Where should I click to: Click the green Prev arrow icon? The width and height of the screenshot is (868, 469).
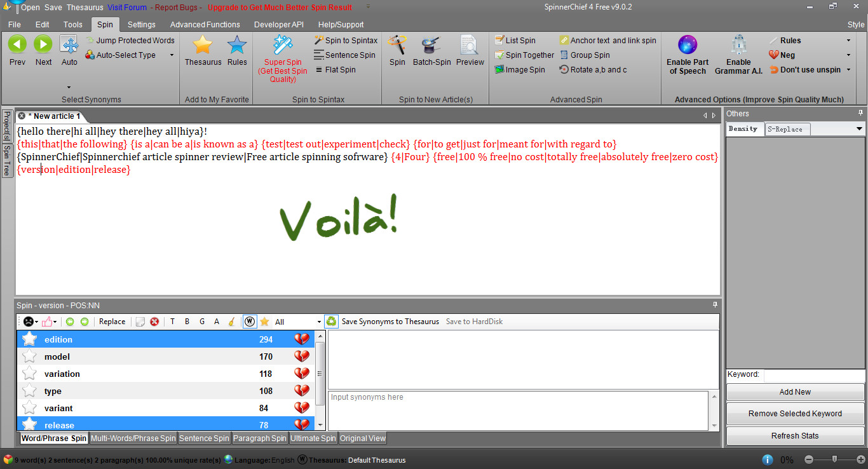click(17, 44)
